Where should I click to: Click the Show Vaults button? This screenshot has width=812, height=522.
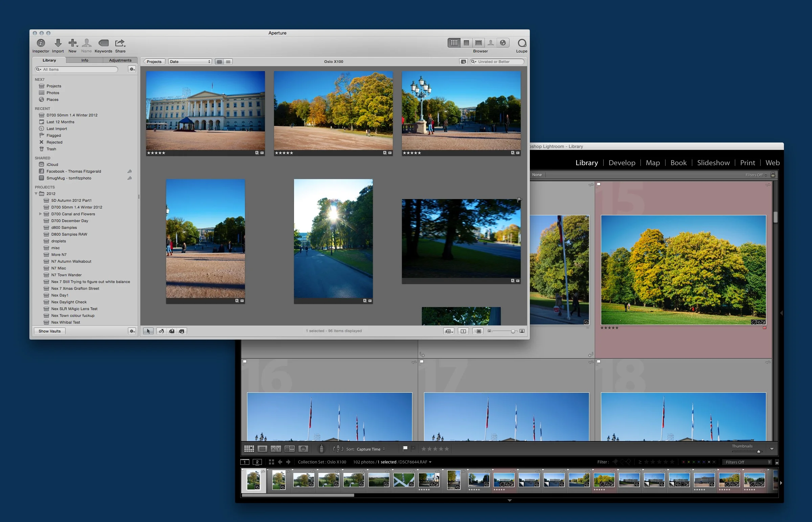[49, 331]
